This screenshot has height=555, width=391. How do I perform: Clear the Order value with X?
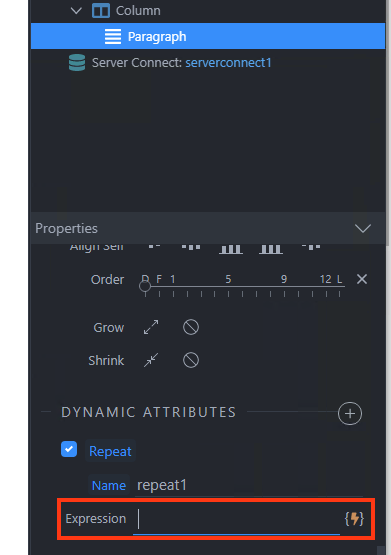(x=362, y=279)
